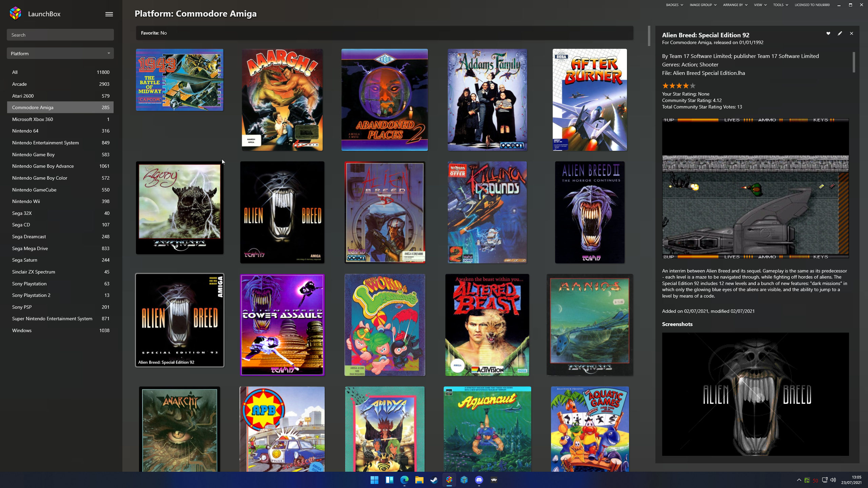Open clock and date in taskbar
868x488 pixels.
coord(851,480)
